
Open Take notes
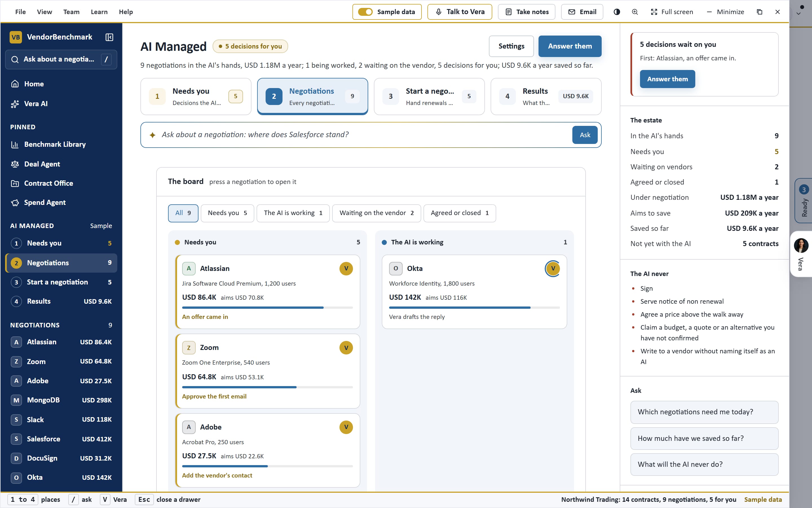[526, 12]
